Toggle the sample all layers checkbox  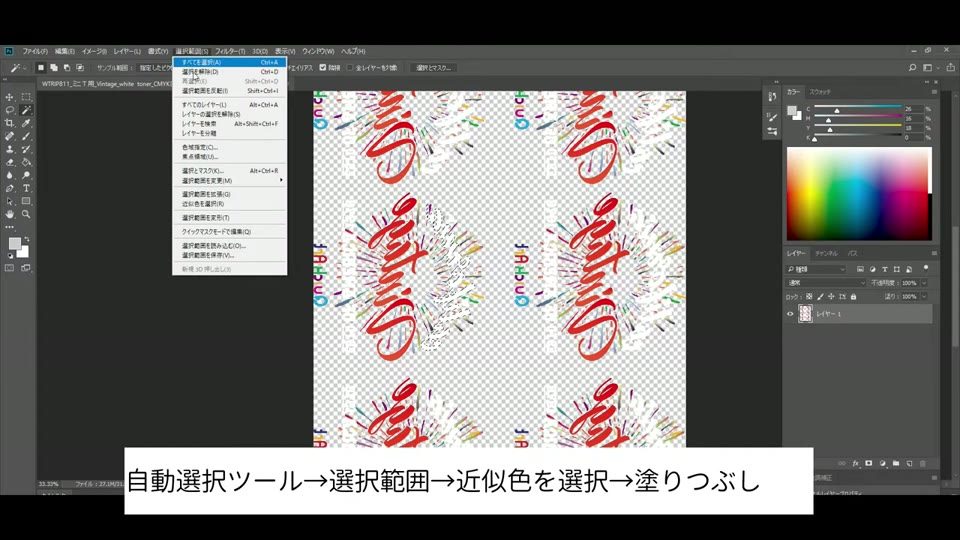click(350, 67)
